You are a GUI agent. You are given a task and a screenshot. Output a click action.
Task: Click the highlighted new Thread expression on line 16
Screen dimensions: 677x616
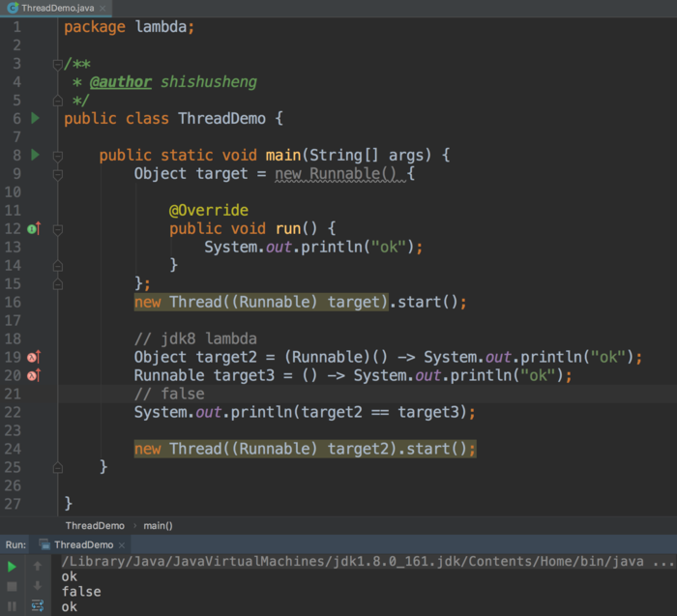point(261,302)
